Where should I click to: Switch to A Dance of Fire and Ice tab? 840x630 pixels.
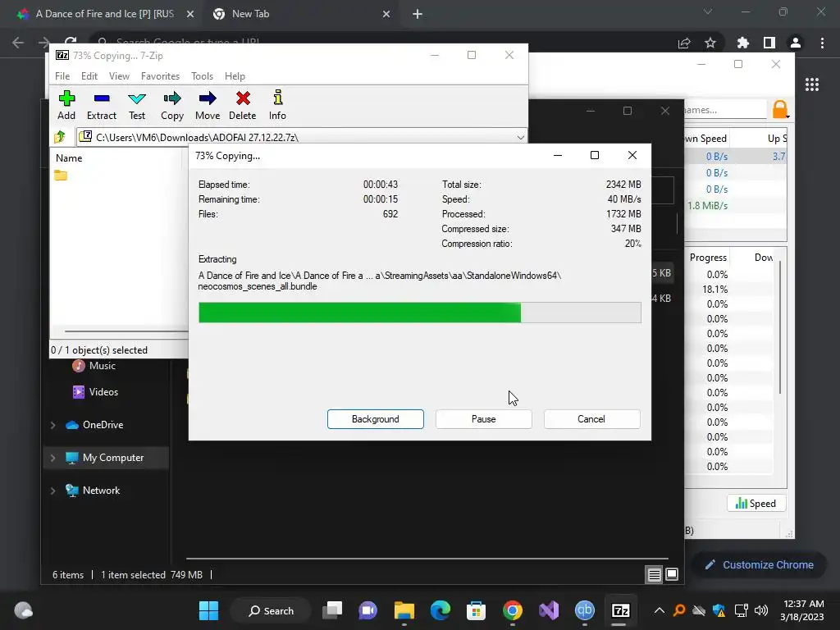pos(104,14)
